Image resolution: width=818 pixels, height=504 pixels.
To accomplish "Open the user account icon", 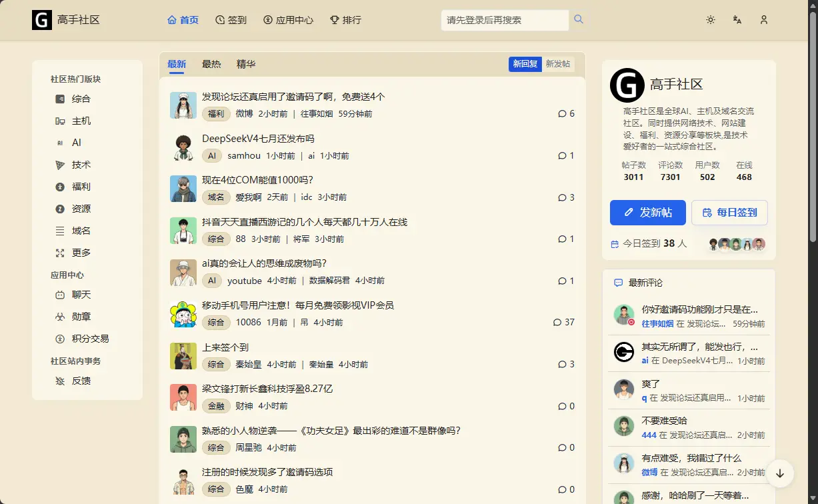I will click(764, 20).
